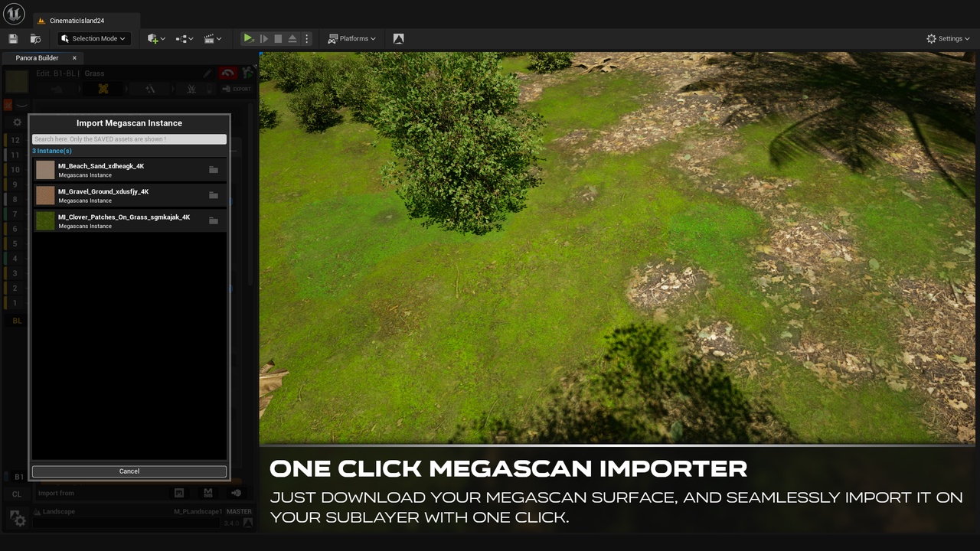Viewport: 980px width, 551px height.
Task: Open the Platforms dropdown
Action: tap(352, 38)
